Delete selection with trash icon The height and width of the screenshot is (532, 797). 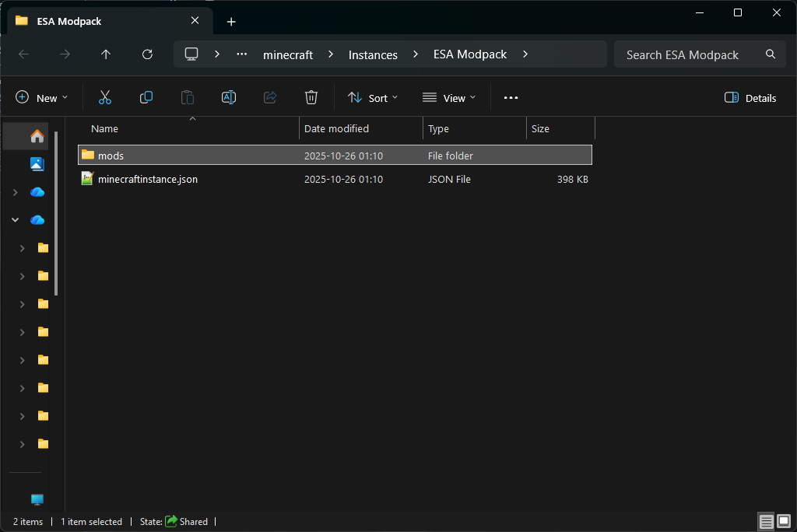point(311,97)
